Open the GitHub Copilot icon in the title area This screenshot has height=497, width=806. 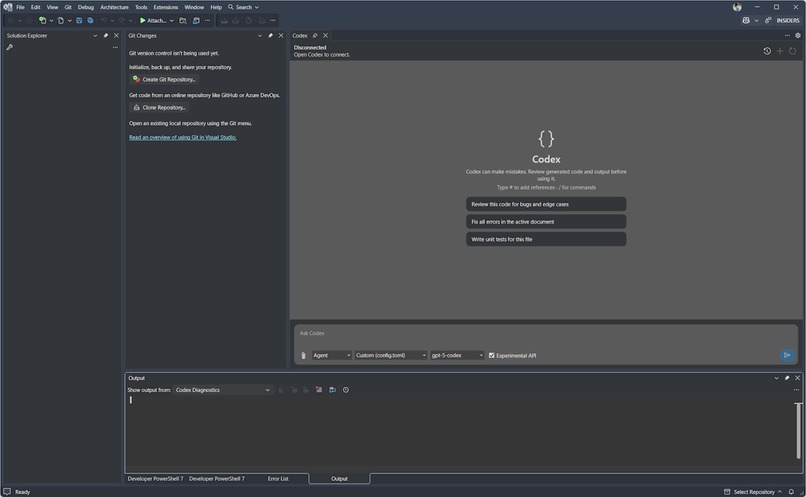745,21
